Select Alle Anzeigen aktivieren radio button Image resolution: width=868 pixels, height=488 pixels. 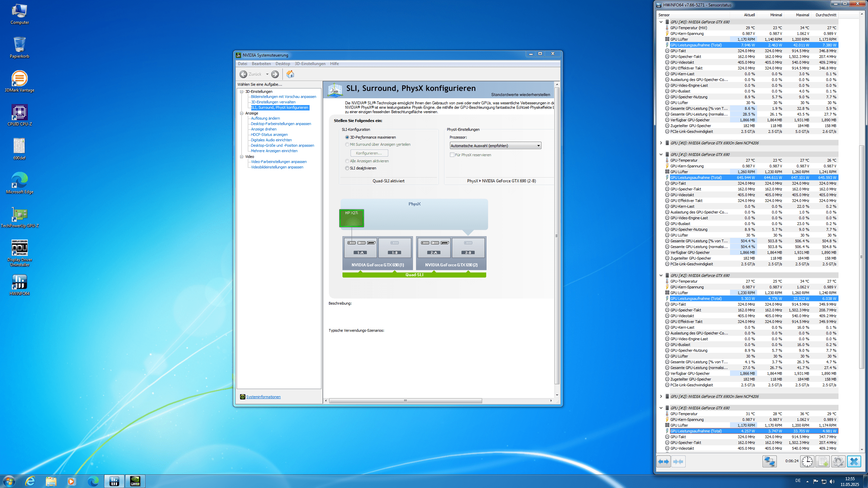tap(347, 161)
